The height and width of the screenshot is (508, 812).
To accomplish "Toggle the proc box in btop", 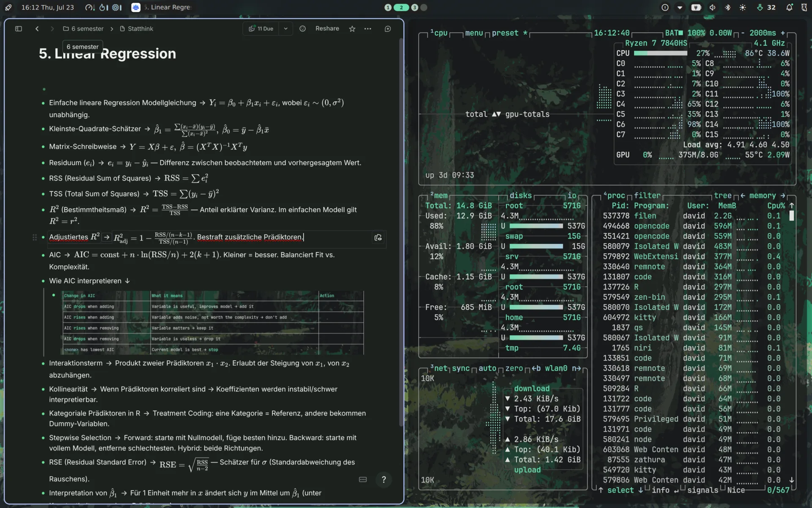I will [614, 196].
